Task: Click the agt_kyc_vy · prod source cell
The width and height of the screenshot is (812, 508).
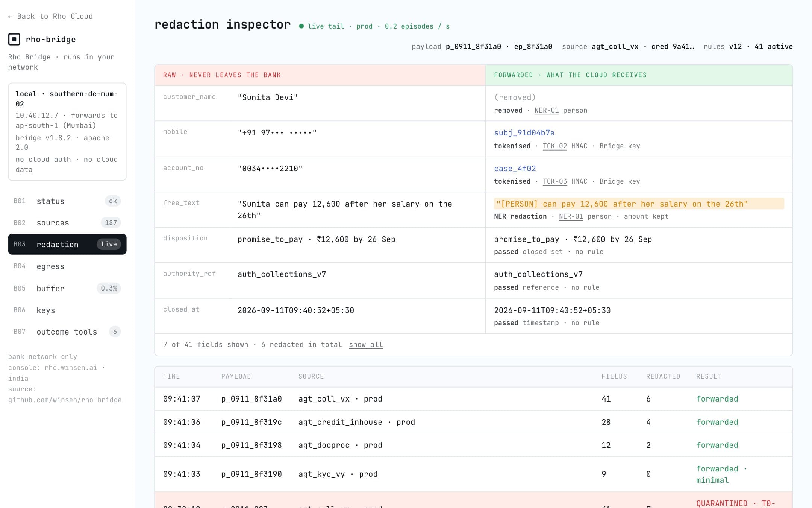Action: 338,474
